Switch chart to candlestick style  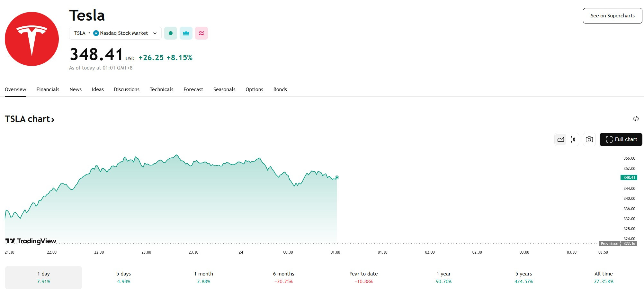[x=573, y=139]
